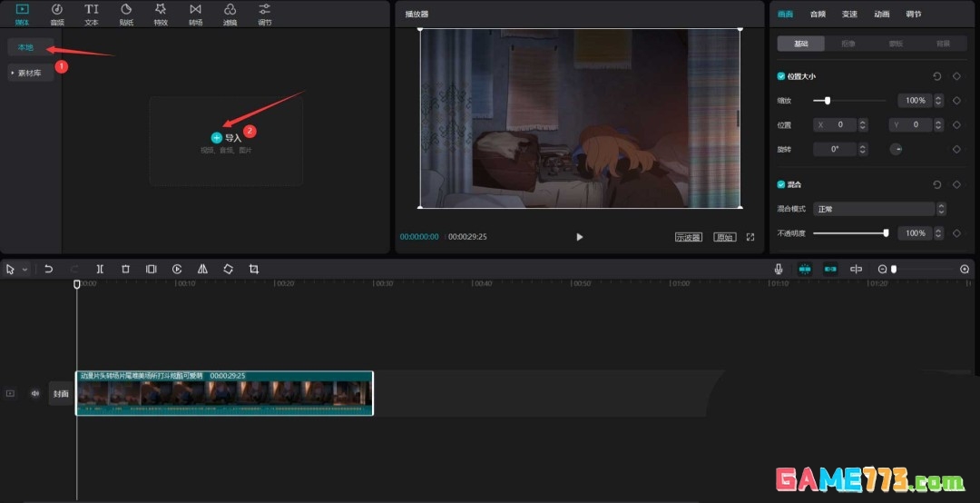Adjust the 缩放 percentage stepper arrows
This screenshot has height=503, width=980.
coord(939,100)
